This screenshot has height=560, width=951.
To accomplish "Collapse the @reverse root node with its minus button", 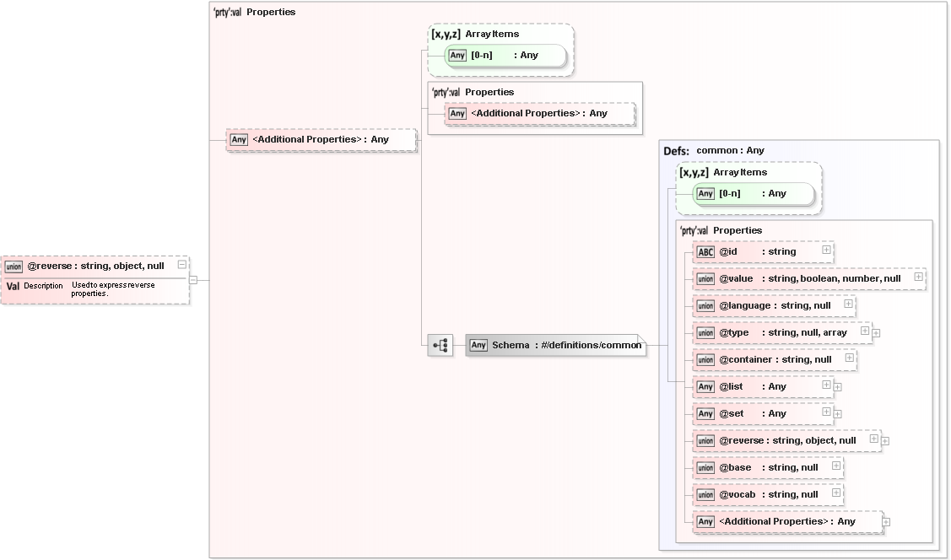I will [181, 265].
